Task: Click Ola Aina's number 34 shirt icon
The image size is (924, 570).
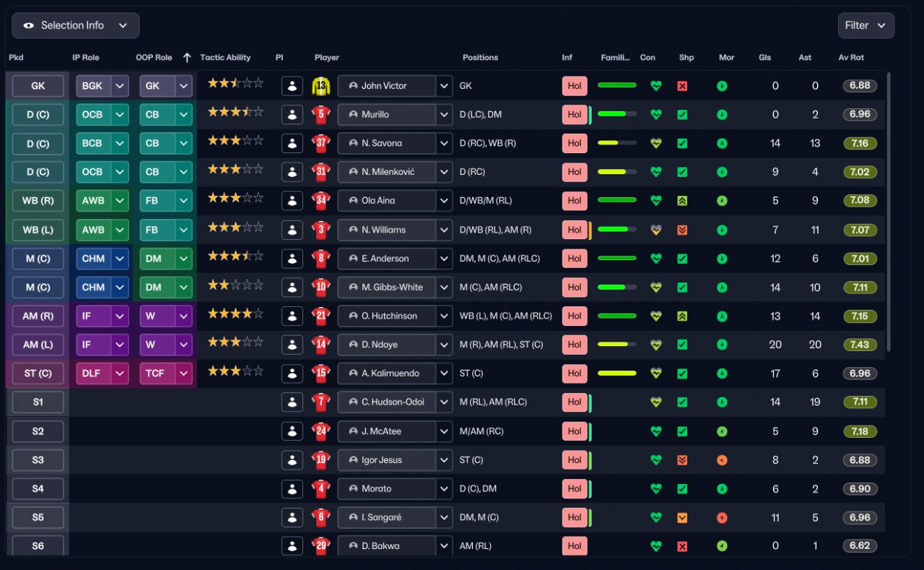Action: pyautogui.click(x=321, y=201)
